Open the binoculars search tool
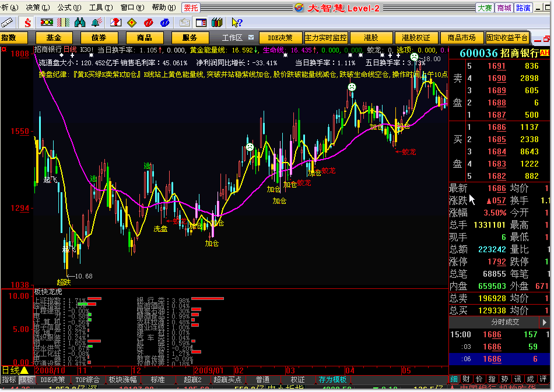 coord(80,23)
